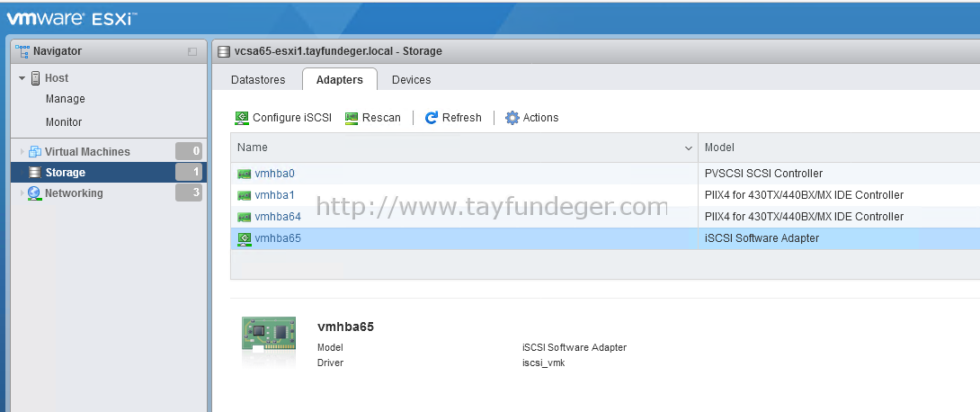The image size is (980, 412).
Task: Expand the Virtual Machines tree node
Action: pos(22,152)
